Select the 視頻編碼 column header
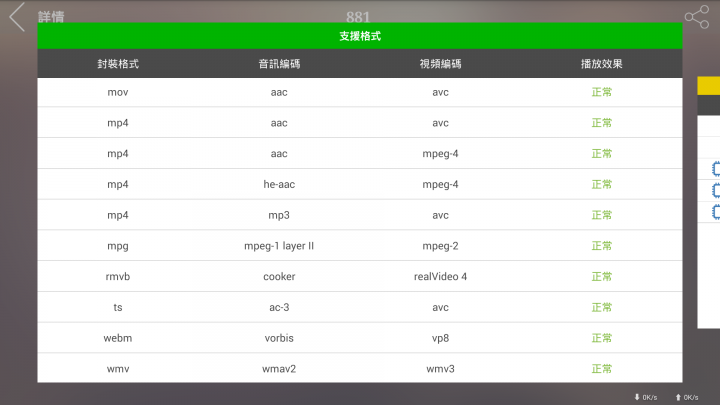720x405 pixels. coord(440,64)
